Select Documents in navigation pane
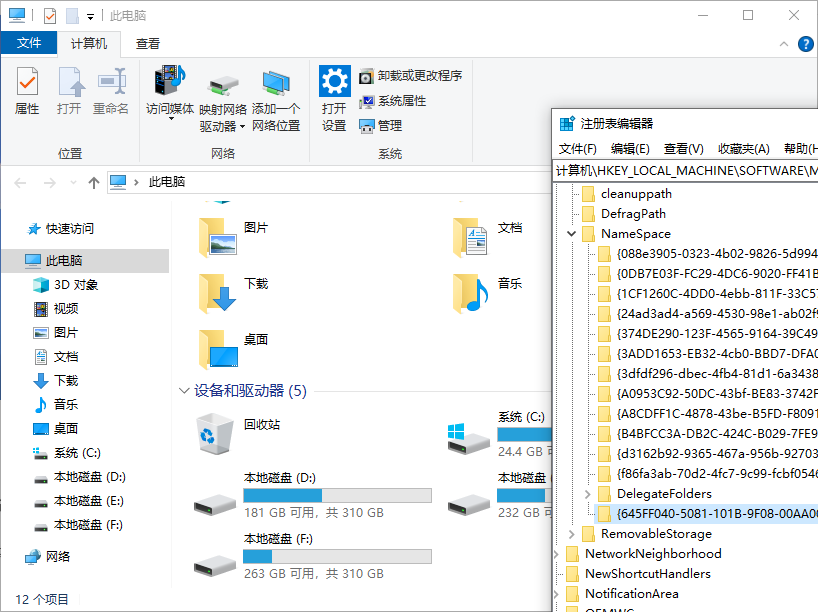Image resolution: width=818 pixels, height=612 pixels. point(56,357)
